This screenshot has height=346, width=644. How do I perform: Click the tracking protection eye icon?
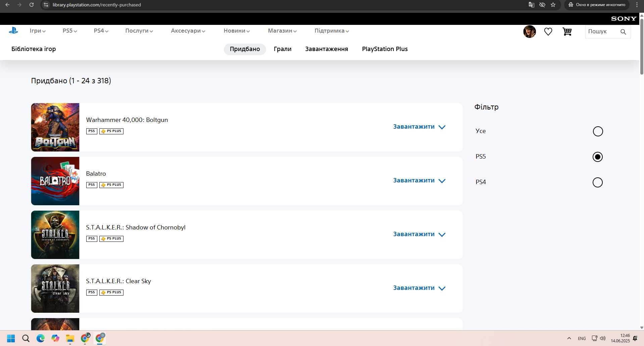pos(542,5)
